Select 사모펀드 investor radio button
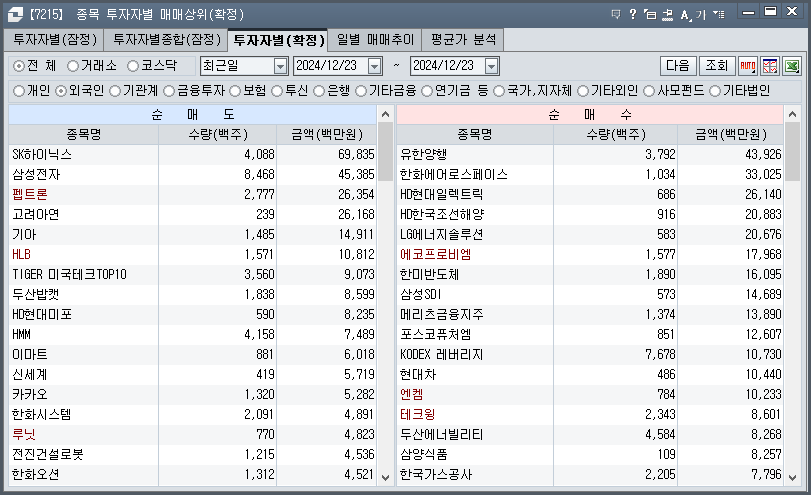Image resolution: width=811 pixels, height=495 pixels. (x=649, y=91)
